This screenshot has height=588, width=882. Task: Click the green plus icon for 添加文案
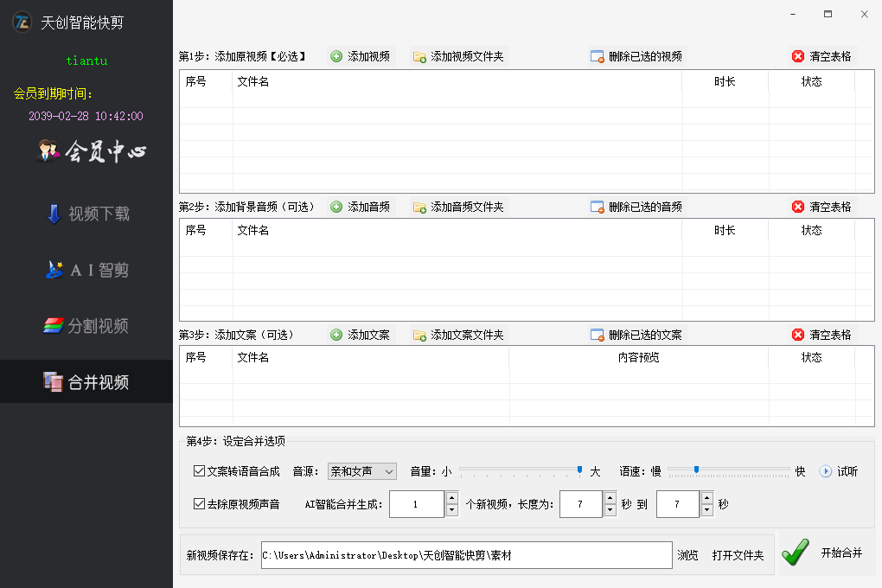pyautogui.click(x=336, y=335)
